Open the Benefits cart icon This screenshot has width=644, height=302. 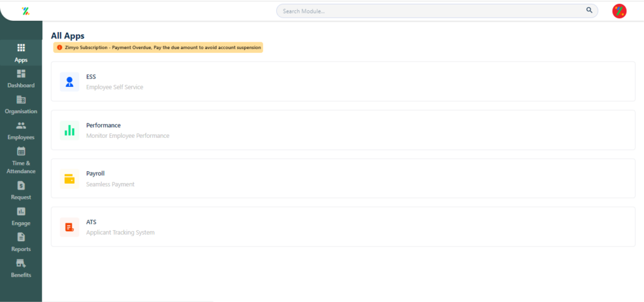coord(21,264)
